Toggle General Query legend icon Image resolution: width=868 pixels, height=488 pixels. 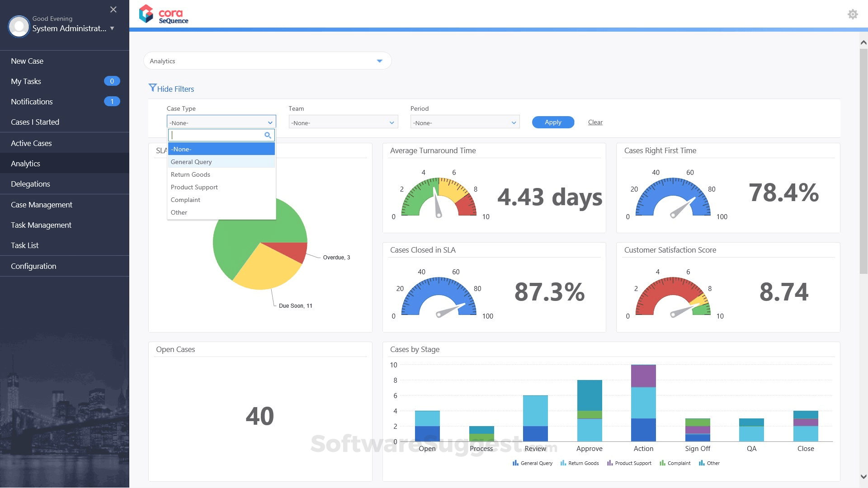click(x=515, y=463)
